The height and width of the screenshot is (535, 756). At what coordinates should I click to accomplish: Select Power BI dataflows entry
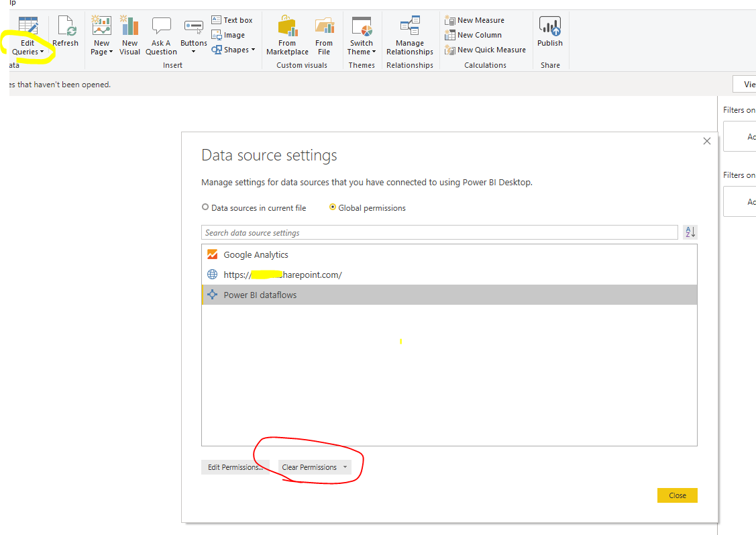tap(449, 295)
